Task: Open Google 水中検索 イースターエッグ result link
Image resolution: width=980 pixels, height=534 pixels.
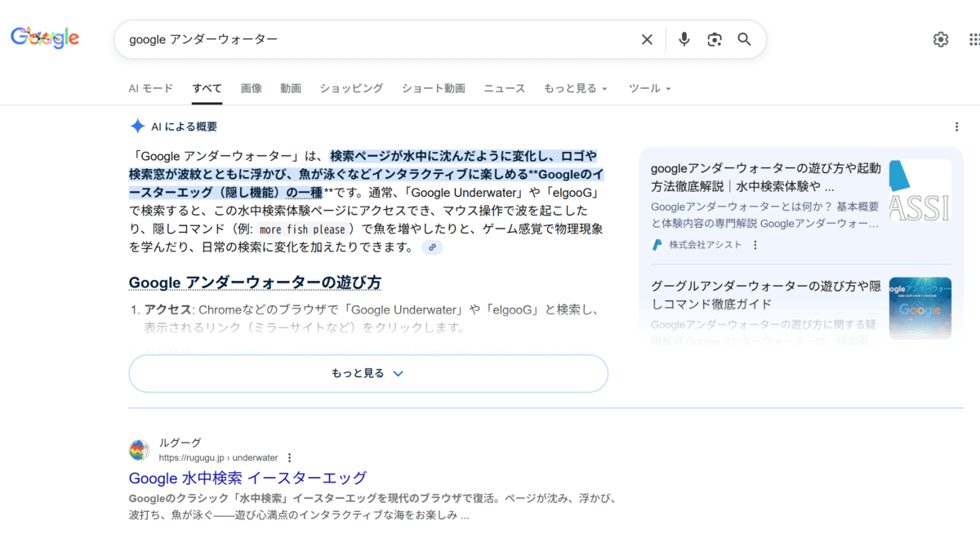Action: point(247,478)
